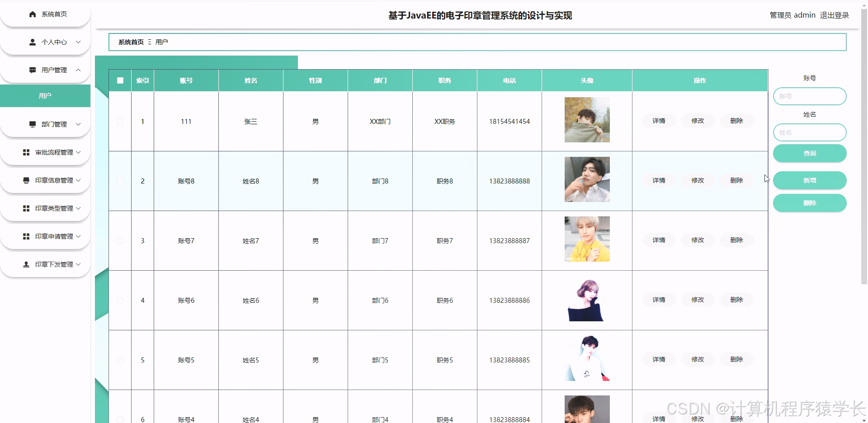This screenshot has height=423, width=868.
Task: Click 张三's avatar thumbnail
Action: [587, 120]
